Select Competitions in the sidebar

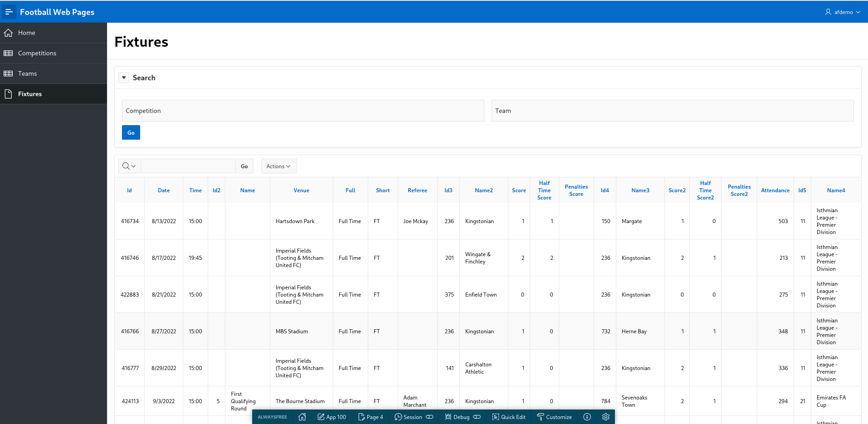coord(37,53)
